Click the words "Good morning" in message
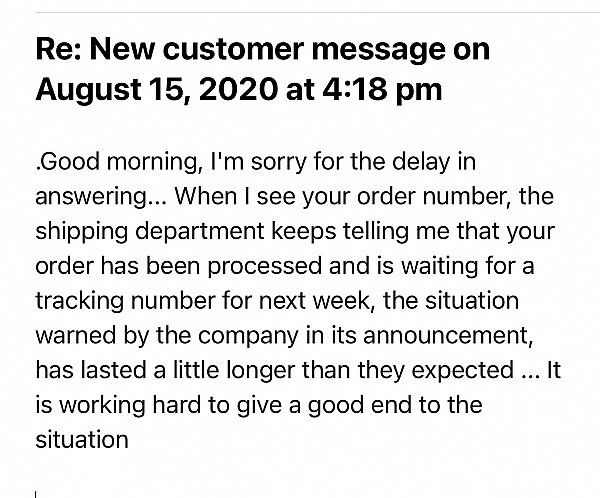The height and width of the screenshot is (498, 600). 119,163
